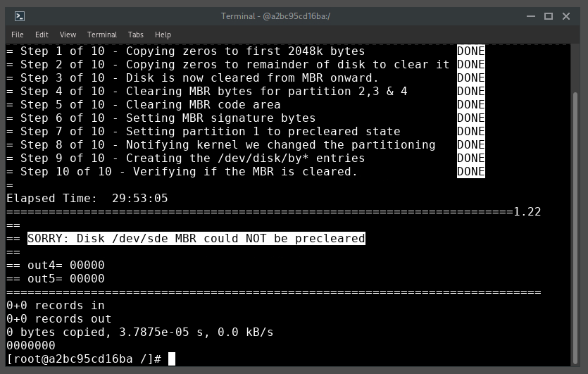Open the View menu
The height and width of the screenshot is (374, 588).
pos(68,35)
